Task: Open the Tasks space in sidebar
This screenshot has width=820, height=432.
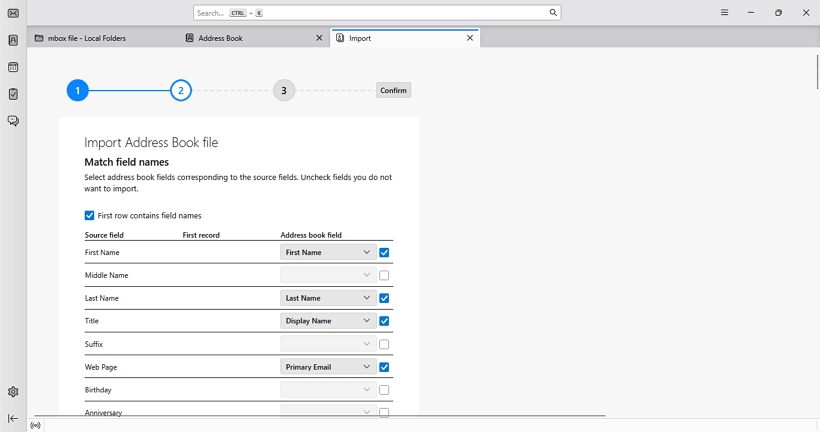Action: click(13, 94)
